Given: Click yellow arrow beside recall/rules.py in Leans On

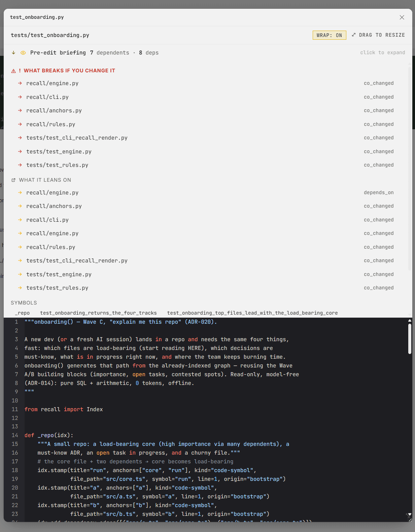Looking at the screenshot, I should 20,247.
